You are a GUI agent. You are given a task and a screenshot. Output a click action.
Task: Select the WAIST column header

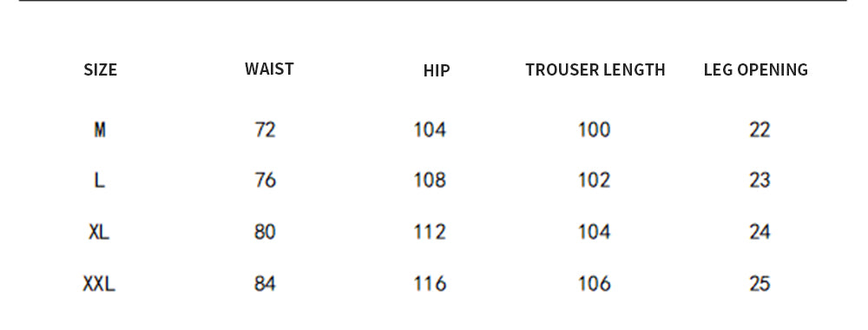[x=269, y=69]
